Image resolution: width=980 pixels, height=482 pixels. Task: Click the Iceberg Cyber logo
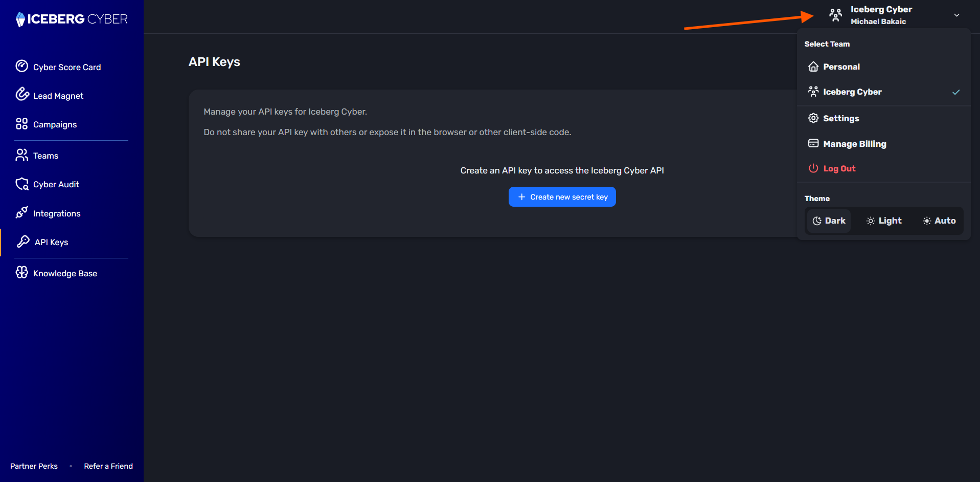[x=72, y=19]
